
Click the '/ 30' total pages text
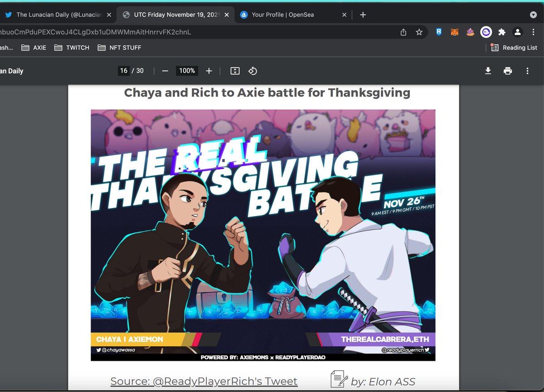138,71
